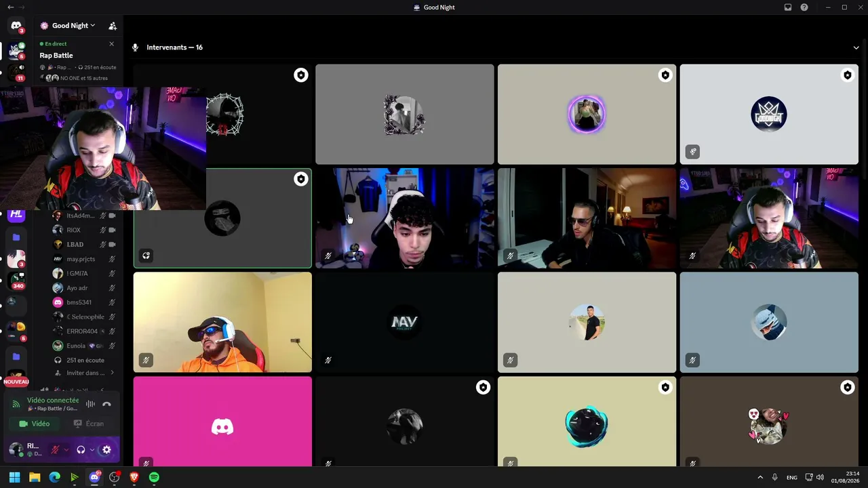
Task: Open the server icon with the 11 badge
Action: (x=16, y=71)
